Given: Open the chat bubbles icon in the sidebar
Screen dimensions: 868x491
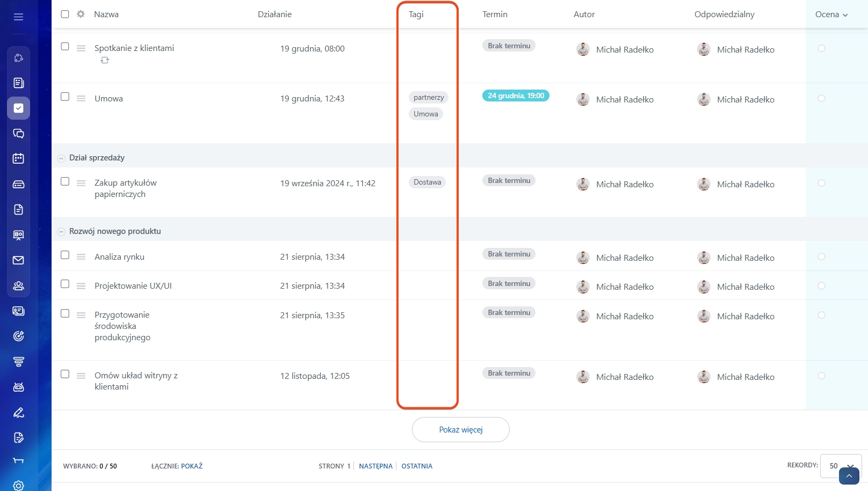Looking at the screenshot, I should (x=18, y=133).
